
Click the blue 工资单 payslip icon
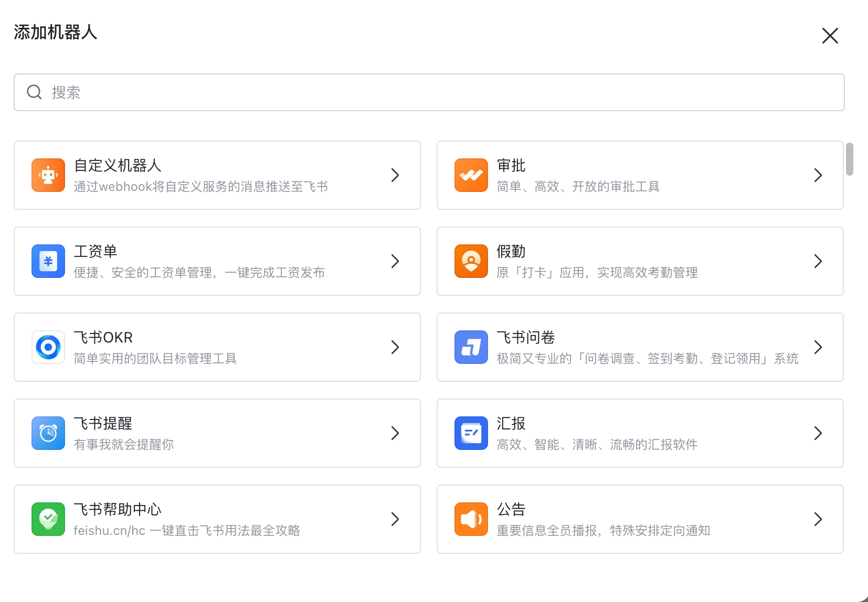[48, 261]
